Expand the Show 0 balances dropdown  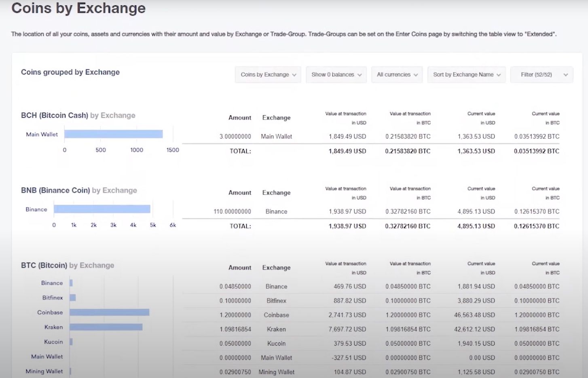point(336,75)
